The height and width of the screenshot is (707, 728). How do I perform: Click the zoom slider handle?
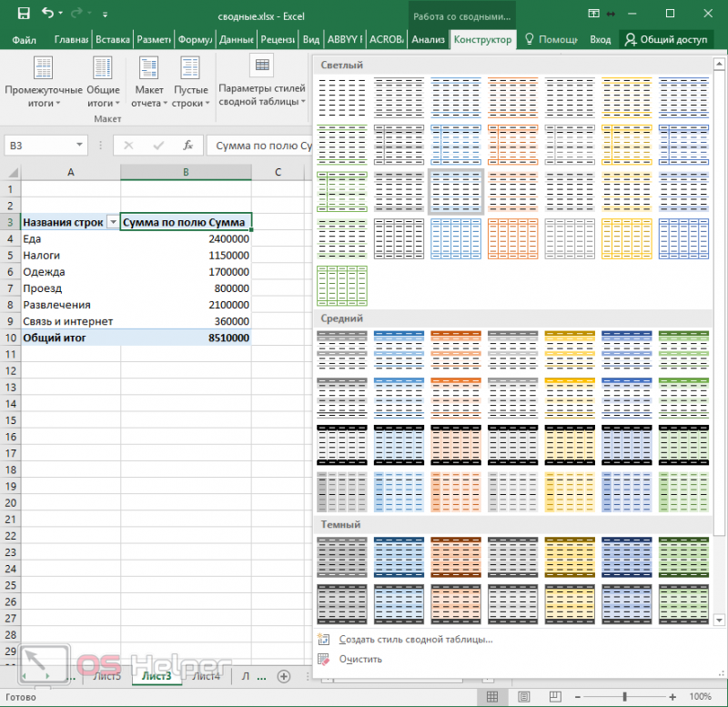(625, 697)
